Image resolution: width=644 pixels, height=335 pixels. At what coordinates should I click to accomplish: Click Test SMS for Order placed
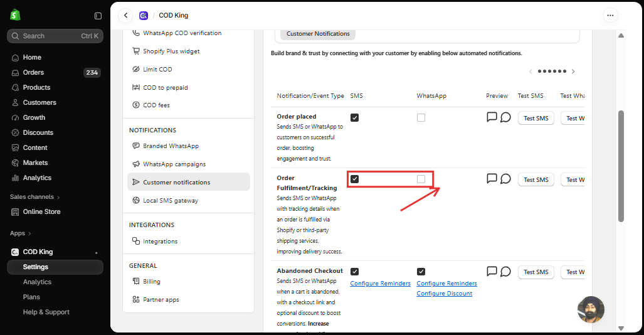click(536, 118)
